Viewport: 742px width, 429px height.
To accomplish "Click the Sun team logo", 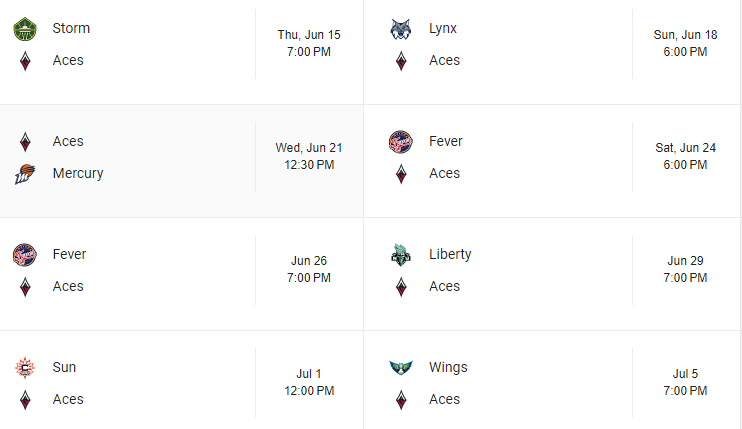I will pyautogui.click(x=25, y=368).
